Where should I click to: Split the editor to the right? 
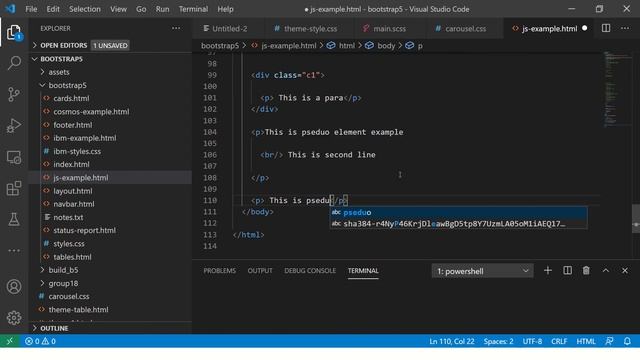(606, 28)
